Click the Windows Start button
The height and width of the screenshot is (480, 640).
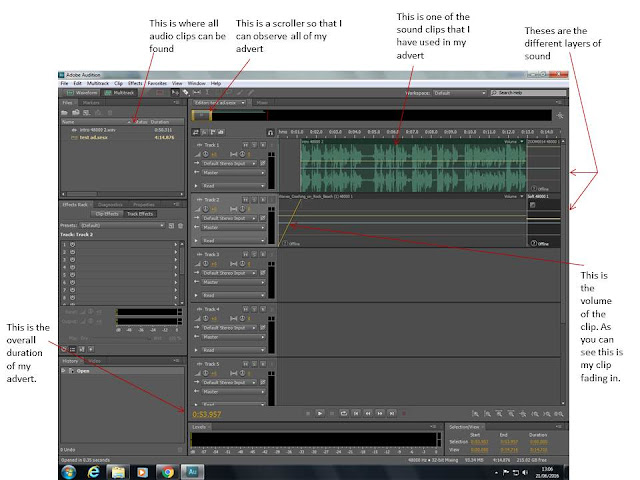point(69,472)
